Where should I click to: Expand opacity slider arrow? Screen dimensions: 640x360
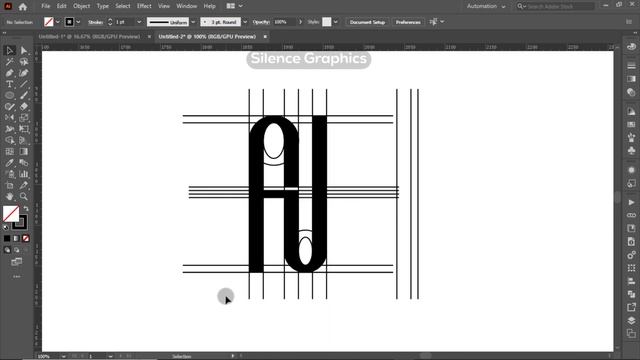pos(301,22)
